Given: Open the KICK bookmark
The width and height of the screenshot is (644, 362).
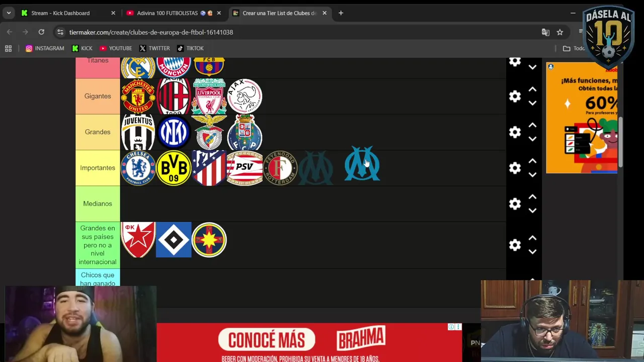Looking at the screenshot, I should tap(82, 48).
